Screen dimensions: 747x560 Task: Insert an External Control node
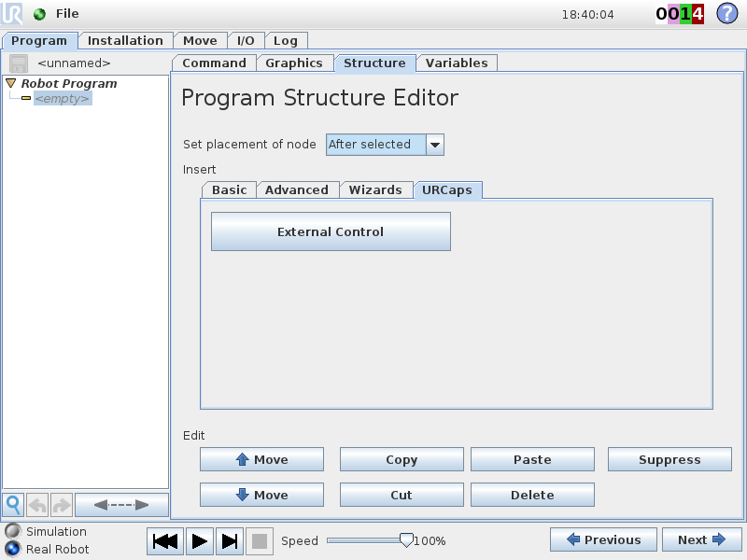[x=331, y=231]
